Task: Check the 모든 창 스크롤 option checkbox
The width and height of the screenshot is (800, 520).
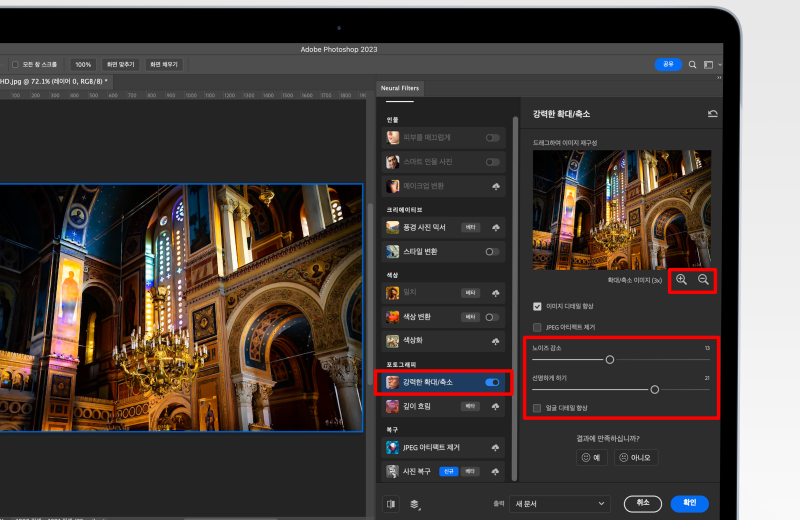Action: (15, 64)
